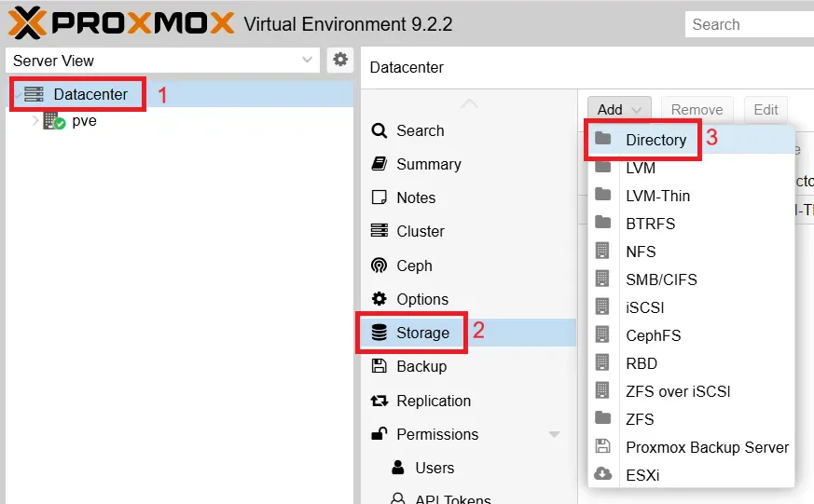This screenshot has height=504, width=814.
Task: Click the NFS building icon
Action: 602,251
